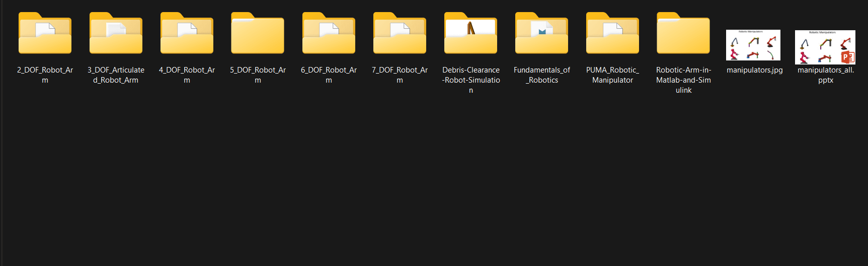Click the Robotic-Arm-in-Matlab-and-Simulink name label
Image resolution: width=868 pixels, height=266 pixels.
coord(683,80)
